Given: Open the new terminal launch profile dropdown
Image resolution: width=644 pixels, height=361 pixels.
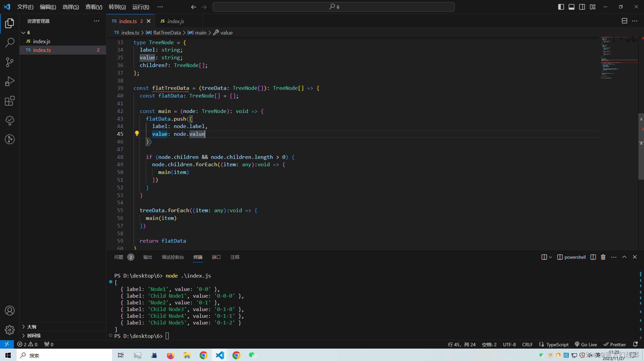Looking at the screenshot, I should 550,257.
